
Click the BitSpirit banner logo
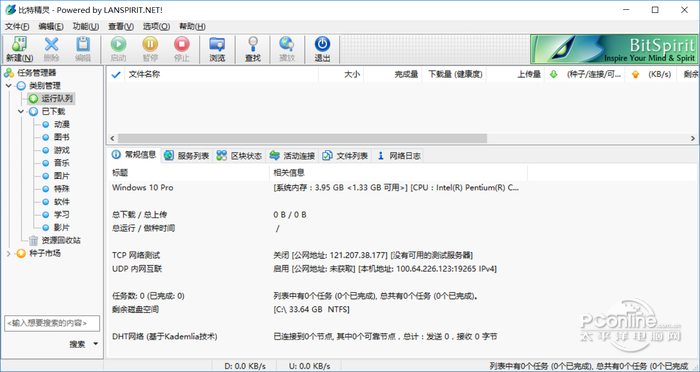pyautogui.click(x=614, y=49)
